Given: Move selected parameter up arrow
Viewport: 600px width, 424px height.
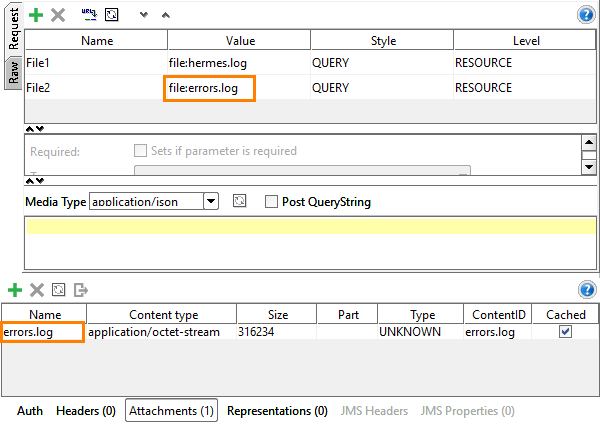Looking at the screenshot, I should click(165, 15).
